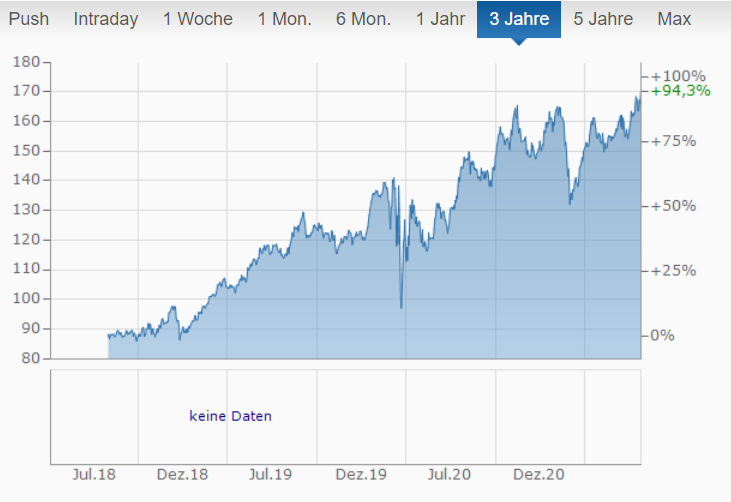The image size is (731, 502).
Task: Click the +50% right axis label
Action: coord(674,206)
